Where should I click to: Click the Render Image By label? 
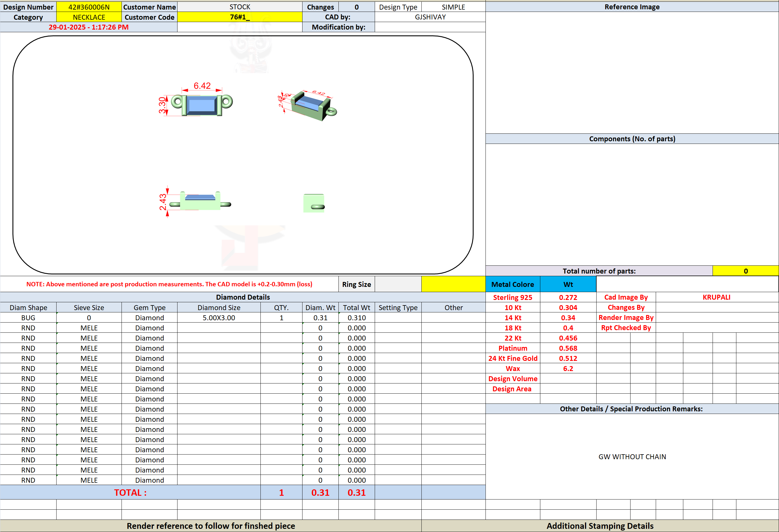[626, 317]
